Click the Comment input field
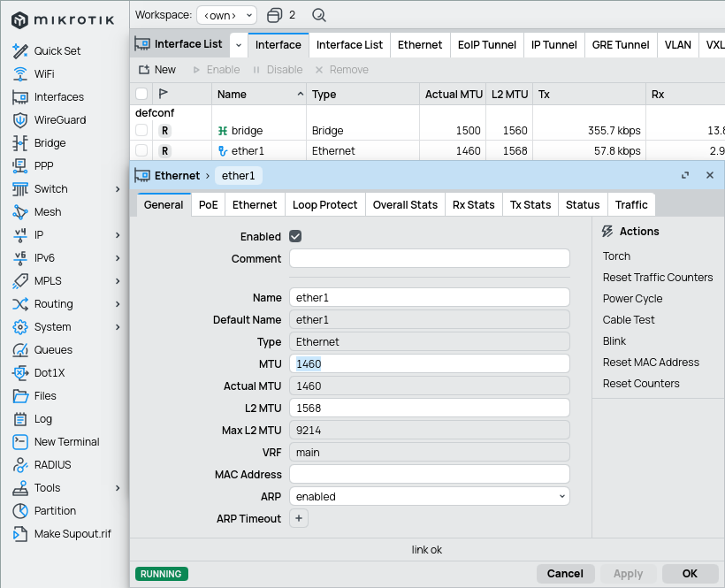725x588 pixels. 429,259
